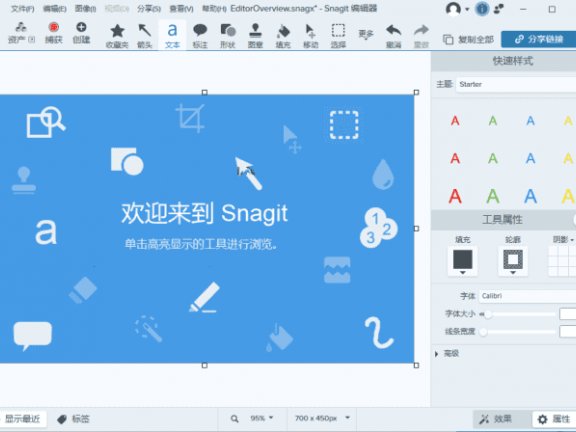The width and height of the screenshot is (576, 432).
Task: Click the zoom magnifier icon in status bar
Action: pyautogui.click(x=234, y=419)
